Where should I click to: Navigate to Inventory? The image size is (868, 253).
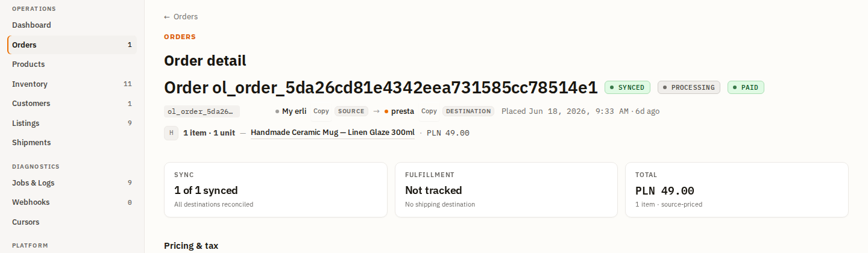pos(72,84)
